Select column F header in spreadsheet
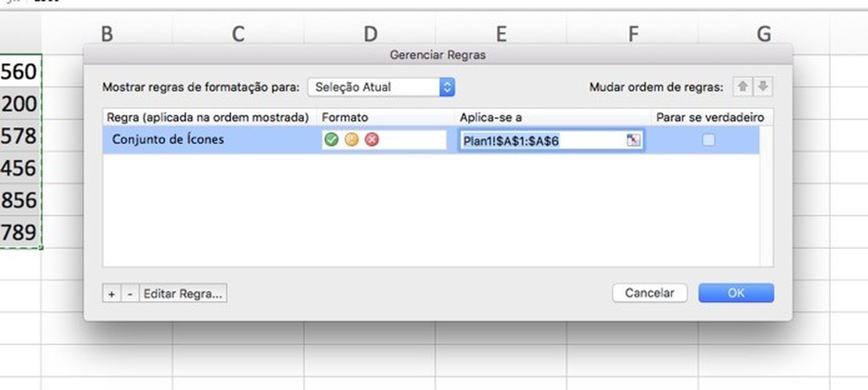The image size is (868, 390). tap(632, 34)
